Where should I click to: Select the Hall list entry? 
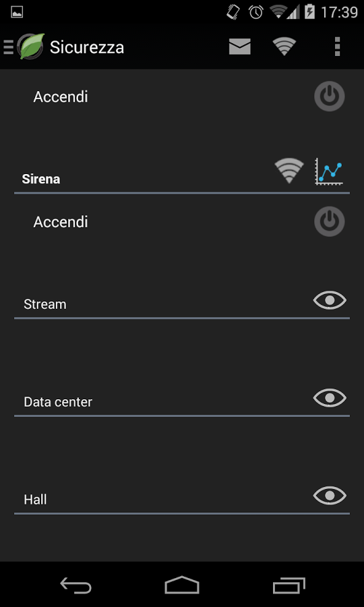coord(182,499)
